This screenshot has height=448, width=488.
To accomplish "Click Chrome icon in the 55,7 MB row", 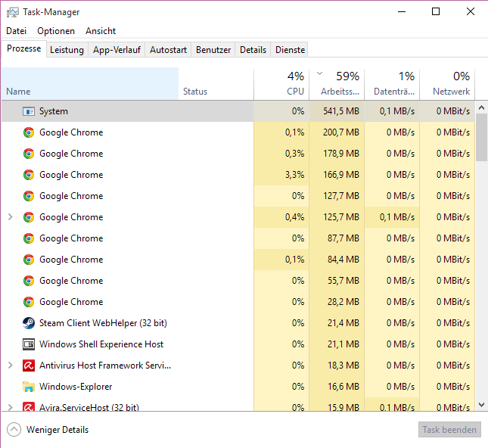I will (29, 281).
